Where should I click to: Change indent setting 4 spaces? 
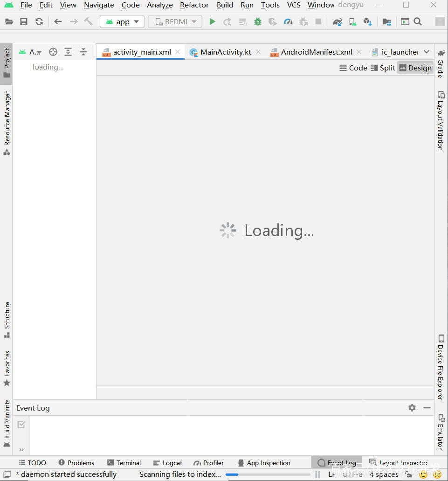click(384, 474)
